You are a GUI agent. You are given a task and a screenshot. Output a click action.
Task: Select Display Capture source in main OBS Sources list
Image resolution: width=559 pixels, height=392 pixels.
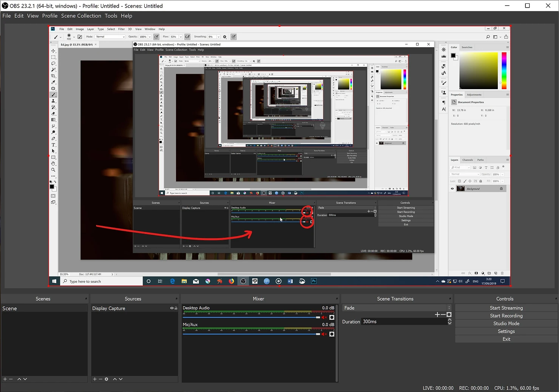pos(134,309)
